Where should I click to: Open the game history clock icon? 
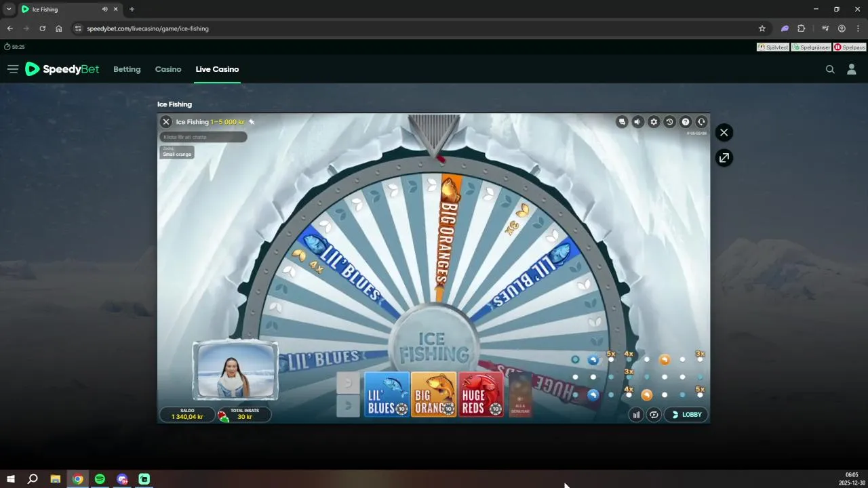(669, 122)
